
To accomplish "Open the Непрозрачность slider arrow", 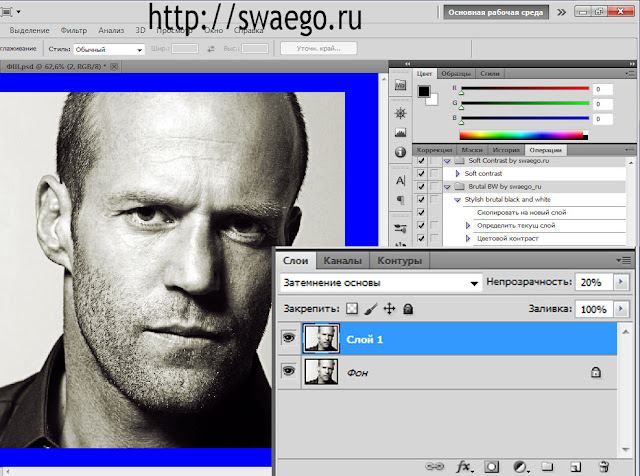I will 621,282.
